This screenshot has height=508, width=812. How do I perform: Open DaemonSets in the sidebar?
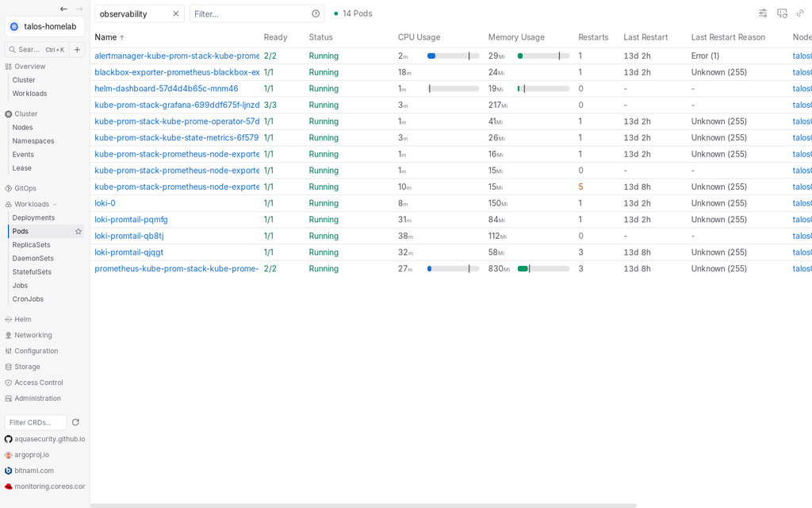(33, 258)
